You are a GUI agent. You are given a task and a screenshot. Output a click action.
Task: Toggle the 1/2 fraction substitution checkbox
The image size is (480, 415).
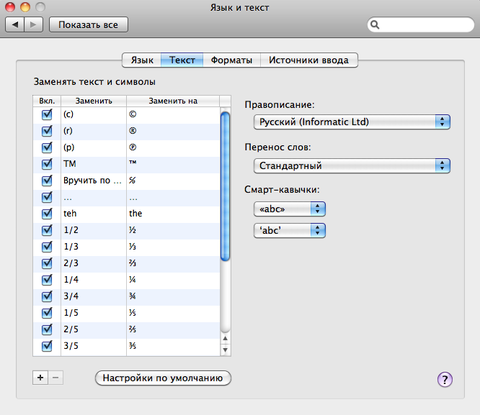click(47, 230)
